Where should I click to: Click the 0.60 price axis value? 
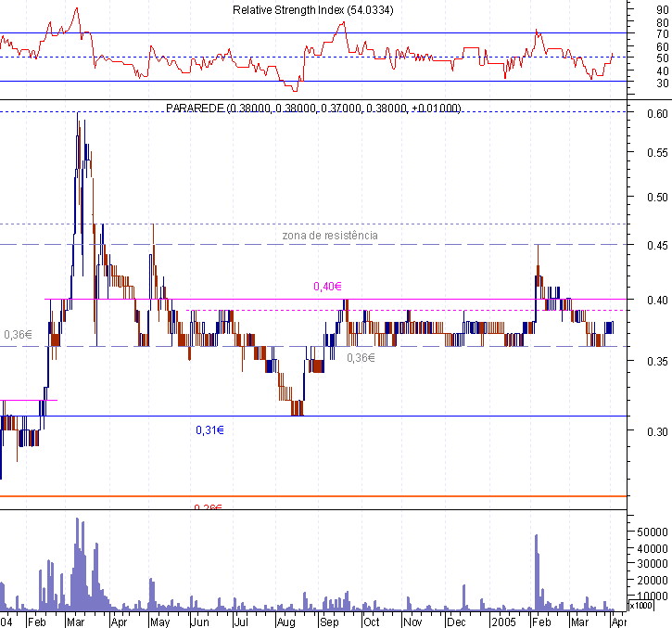click(x=657, y=114)
